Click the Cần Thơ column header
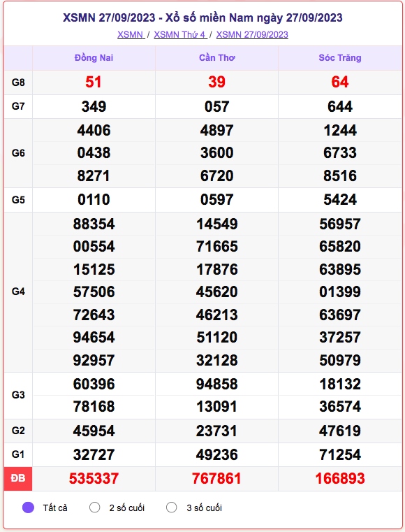 pyautogui.click(x=217, y=58)
